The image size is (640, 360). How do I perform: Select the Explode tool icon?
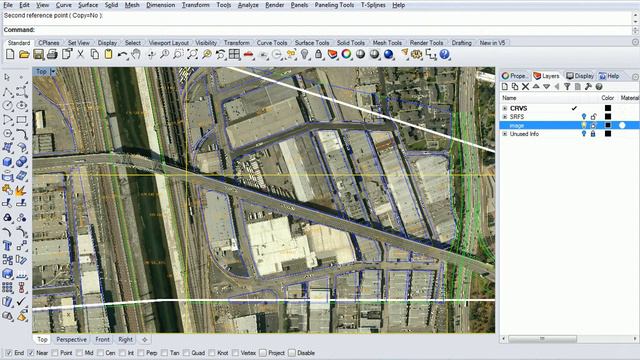tap(22, 190)
